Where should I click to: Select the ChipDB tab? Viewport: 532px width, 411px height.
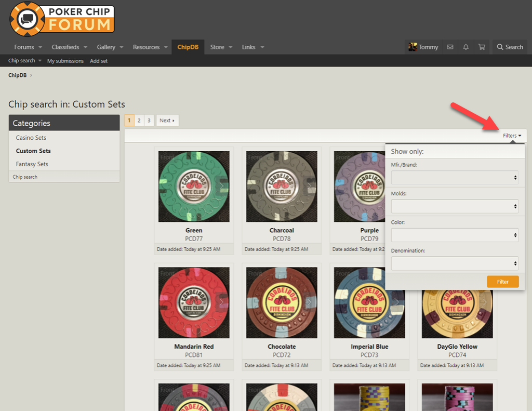click(188, 47)
